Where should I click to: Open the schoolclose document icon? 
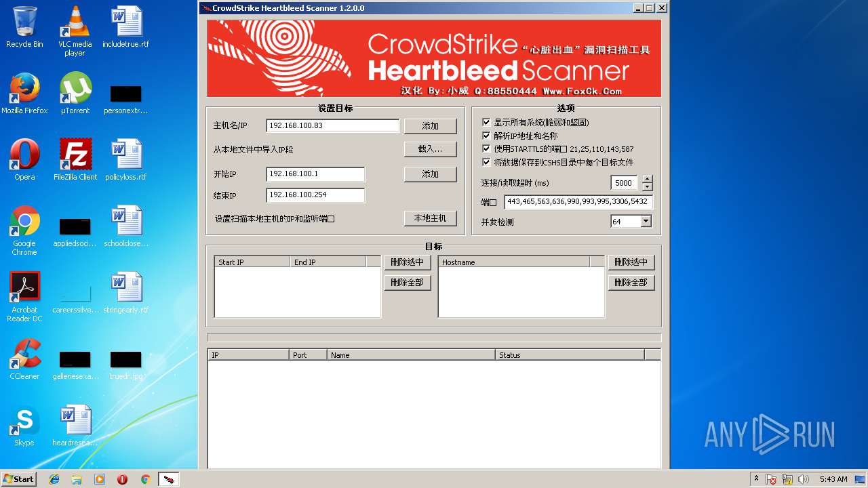pyautogui.click(x=126, y=226)
